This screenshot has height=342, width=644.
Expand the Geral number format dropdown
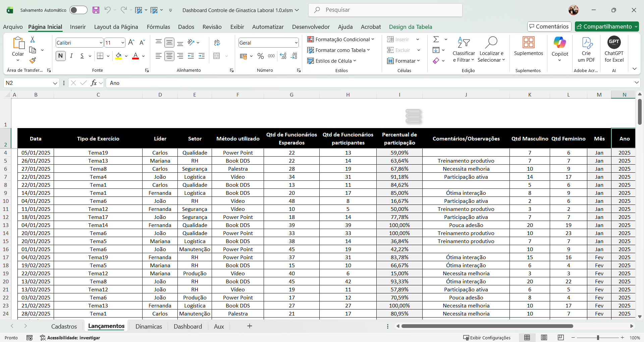(x=297, y=43)
